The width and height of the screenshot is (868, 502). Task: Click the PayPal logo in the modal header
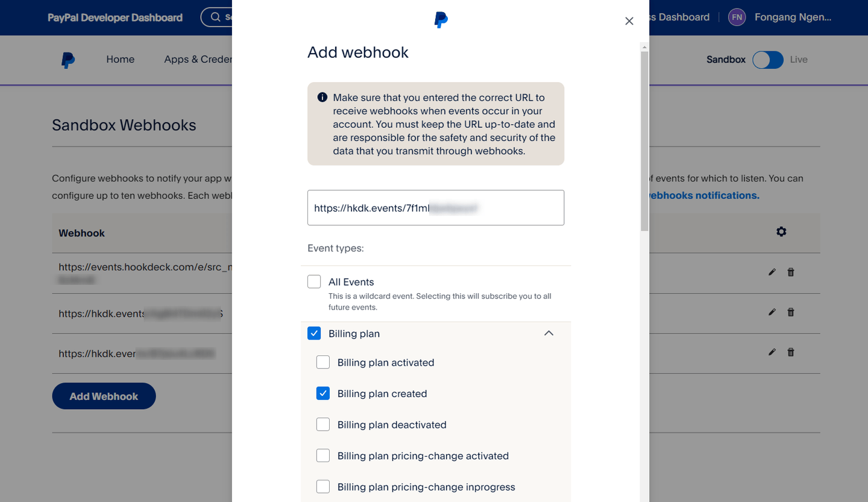tap(441, 20)
